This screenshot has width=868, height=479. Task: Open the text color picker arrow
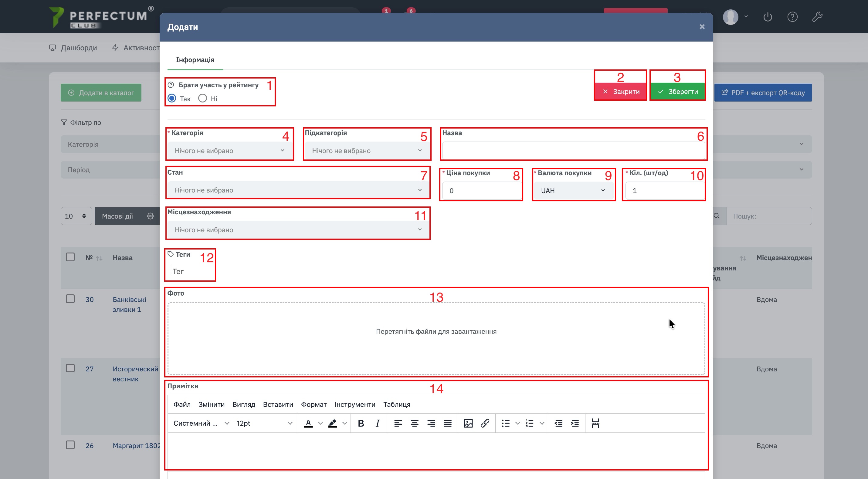320,423
